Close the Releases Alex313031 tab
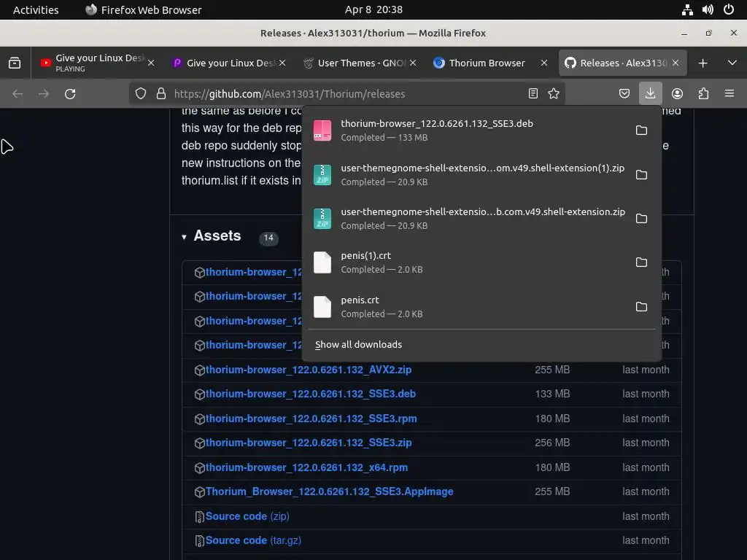Viewport: 747px width, 560px height. coord(676,63)
